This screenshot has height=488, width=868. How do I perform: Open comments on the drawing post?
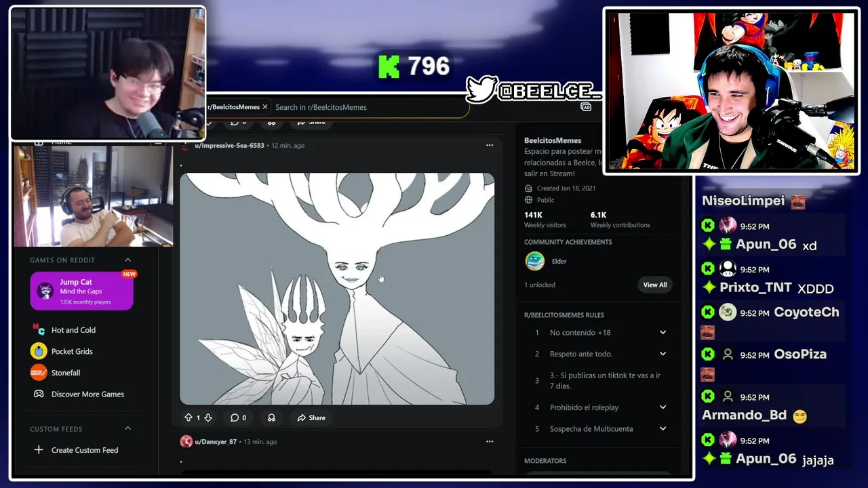pos(238,418)
